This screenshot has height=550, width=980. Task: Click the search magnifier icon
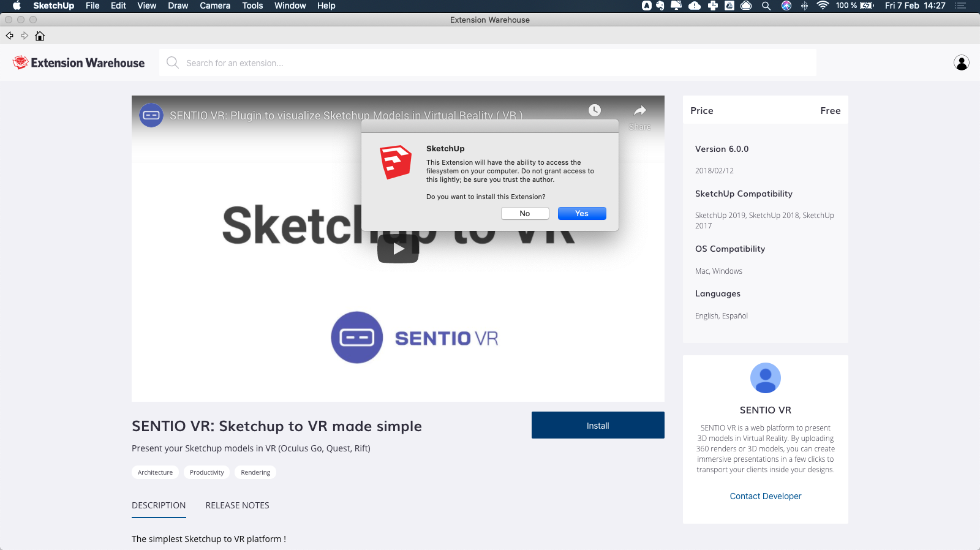(173, 62)
